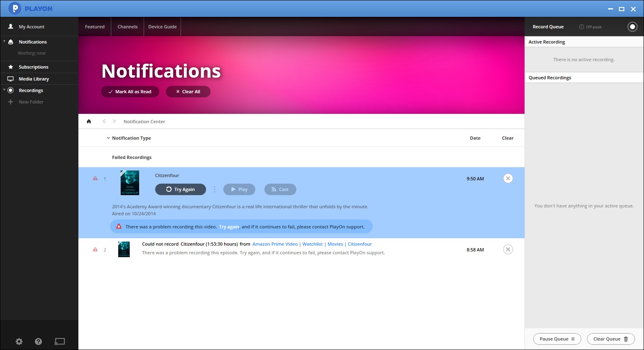Click the record circle icon in Record Queue
This screenshot has width=644, height=350.
pos(633,27)
